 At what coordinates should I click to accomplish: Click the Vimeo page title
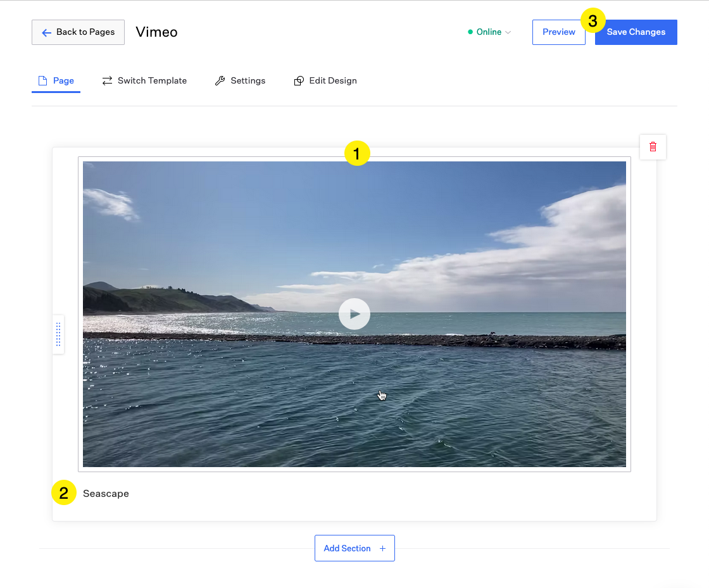pos(156,32)
